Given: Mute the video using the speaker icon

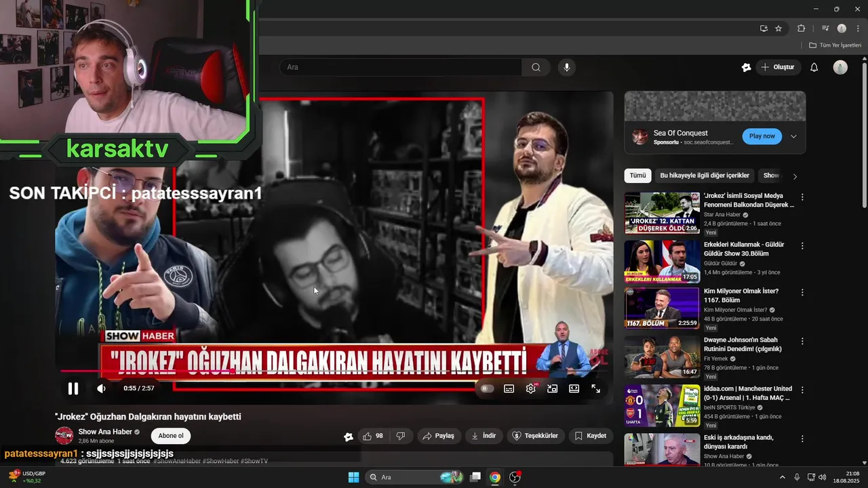Looking at the screenshot, I should point(102,388).
